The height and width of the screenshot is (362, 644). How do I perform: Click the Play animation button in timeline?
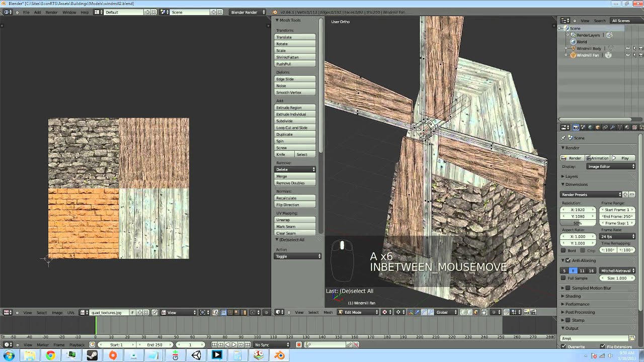point(234,345)
